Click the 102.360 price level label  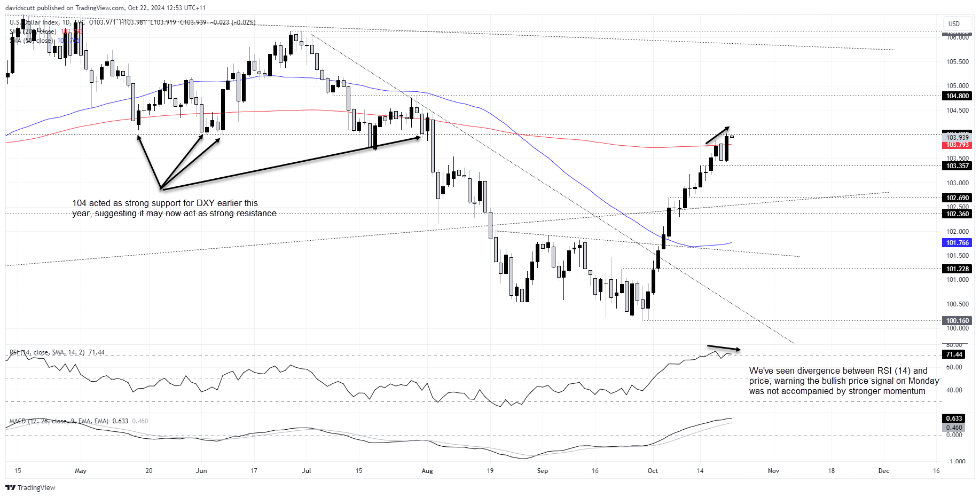[x=957, y=214]
